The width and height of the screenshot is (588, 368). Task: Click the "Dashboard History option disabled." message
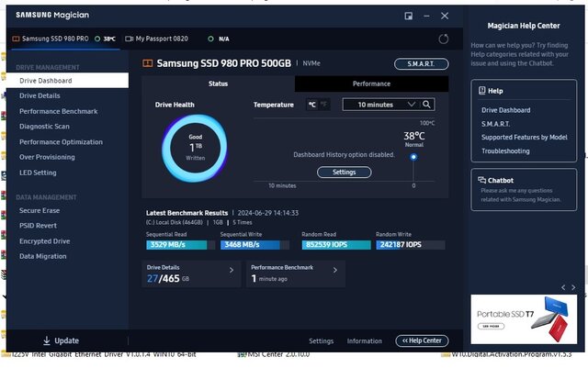click(344, 154)
